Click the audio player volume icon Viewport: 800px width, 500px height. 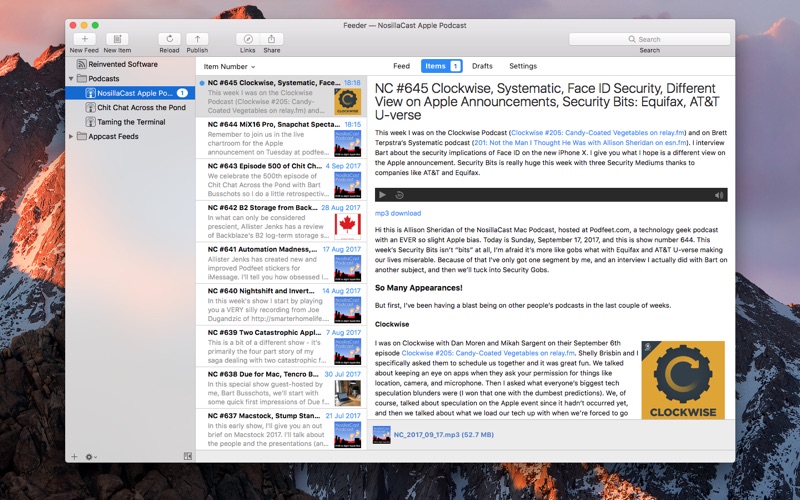[718, 195]
